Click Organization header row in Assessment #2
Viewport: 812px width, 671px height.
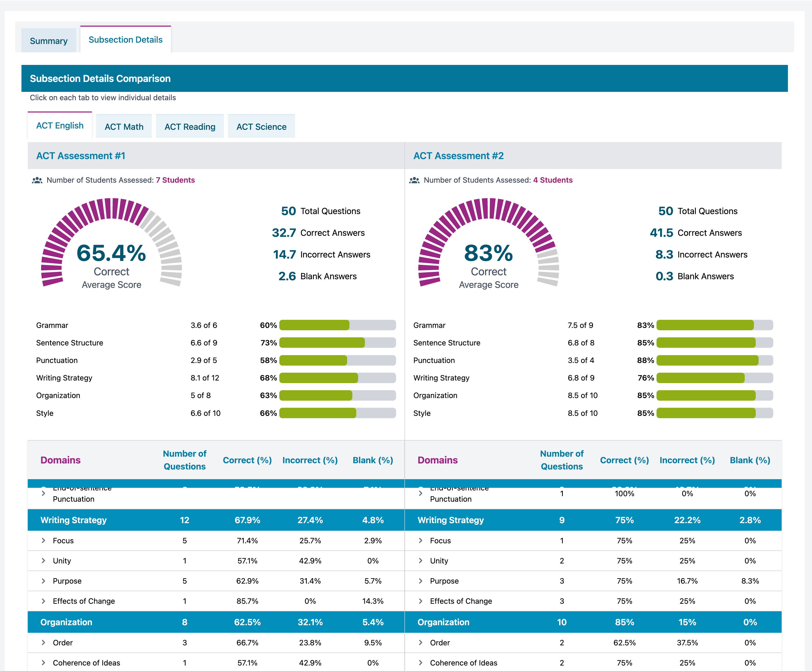coord(443,622)
